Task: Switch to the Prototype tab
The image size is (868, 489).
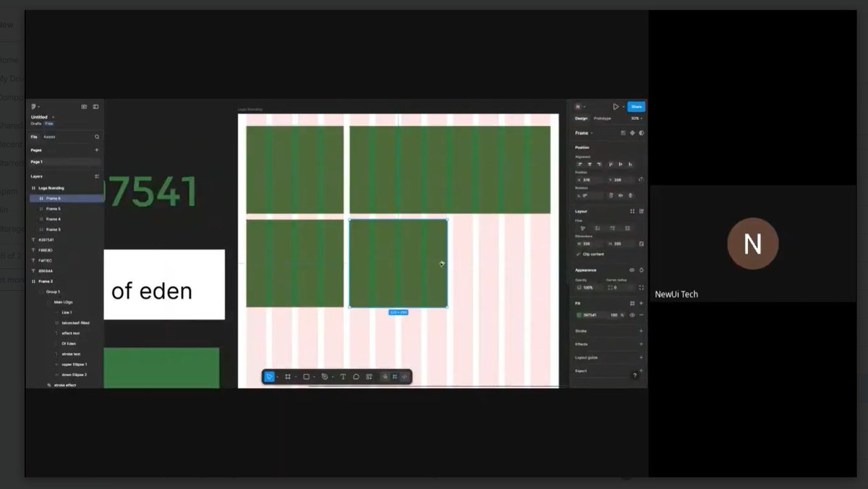Action: (x=602, y=119)
